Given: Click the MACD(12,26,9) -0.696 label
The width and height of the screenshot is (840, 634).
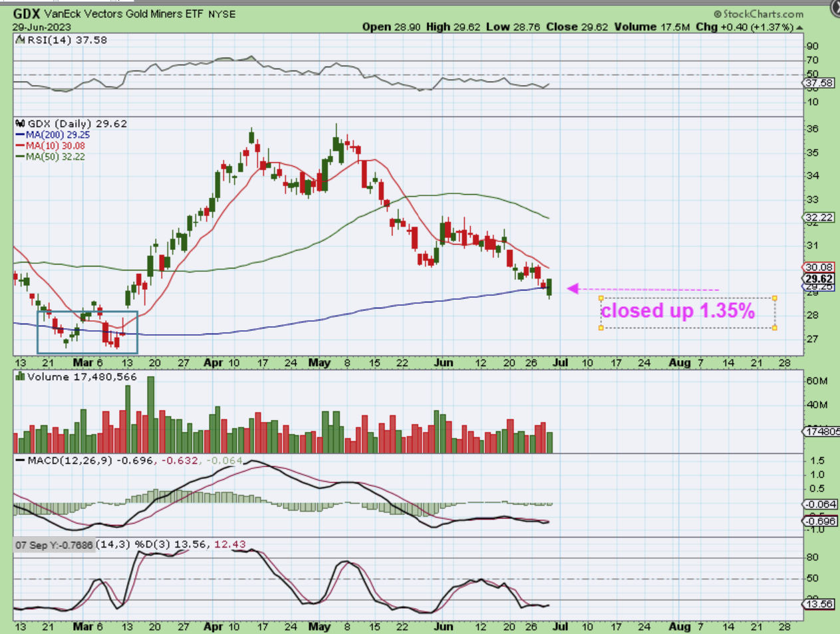Looking at the screenshot, I should (x=90, y=460).
